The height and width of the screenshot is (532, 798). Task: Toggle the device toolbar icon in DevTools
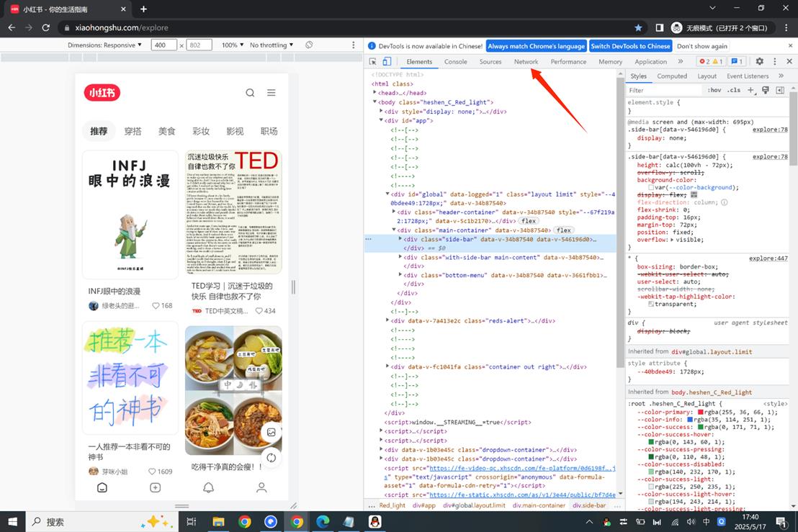(x=387, y=61)
